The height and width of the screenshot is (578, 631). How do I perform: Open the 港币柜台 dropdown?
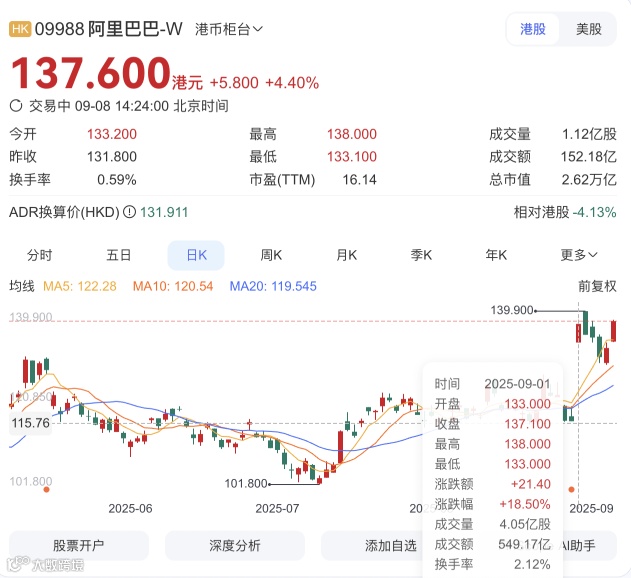click(x=229, y=29)
